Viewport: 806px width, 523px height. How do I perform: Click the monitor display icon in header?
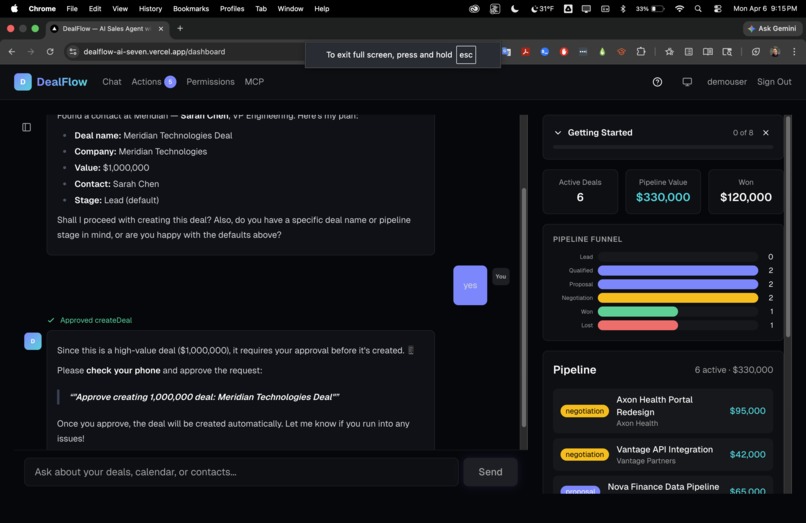click(687, 82)
